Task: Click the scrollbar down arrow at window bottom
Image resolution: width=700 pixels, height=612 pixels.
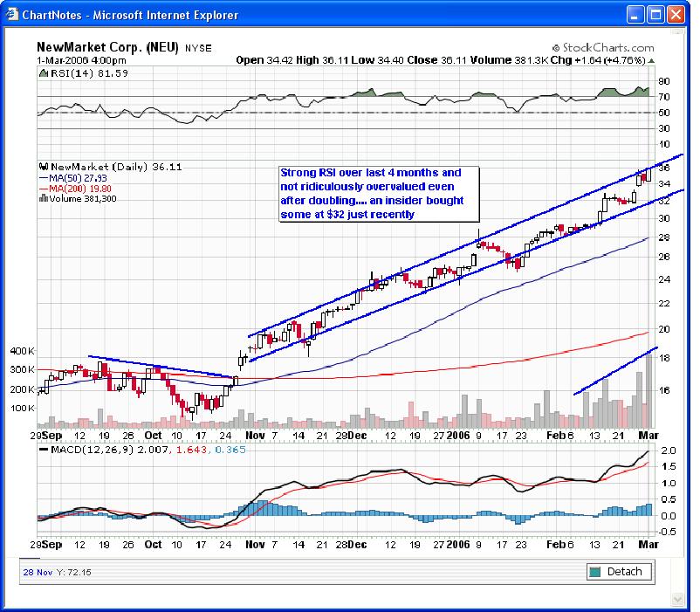Action: (678, 599)
